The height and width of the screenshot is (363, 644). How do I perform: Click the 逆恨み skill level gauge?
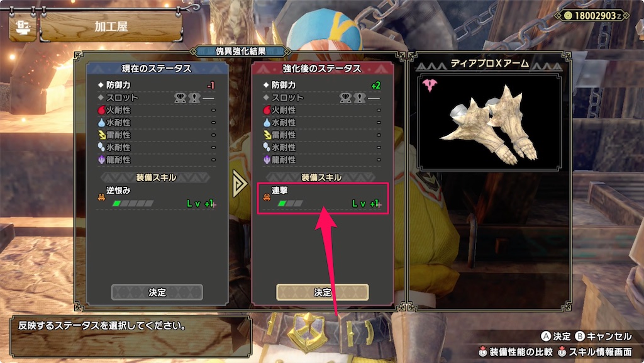tap(133, 203)
